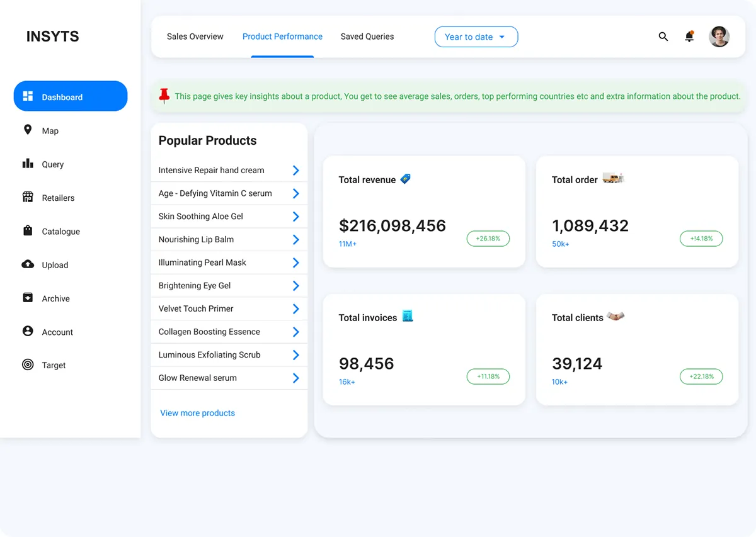The width and height of the screenshot is (756, 537).
Task: Select the Dashboard sidebar button
Action: tap(71, 96)
